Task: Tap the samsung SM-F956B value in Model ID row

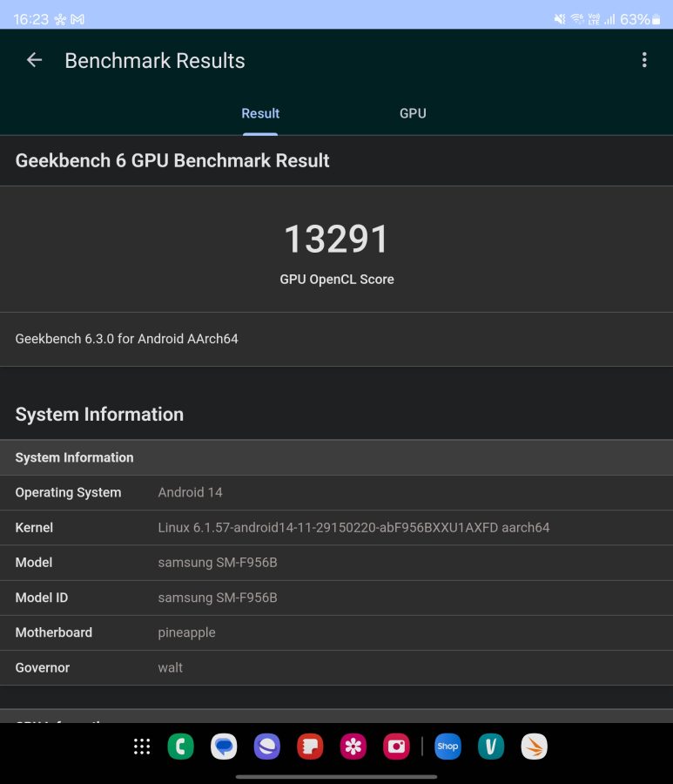Action: [x=218, y=598]
